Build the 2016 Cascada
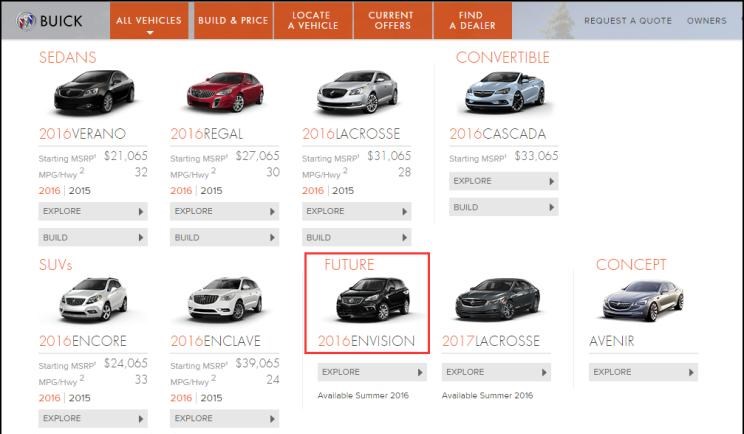Viewport: 744px width, 434px height. point(503,207)
